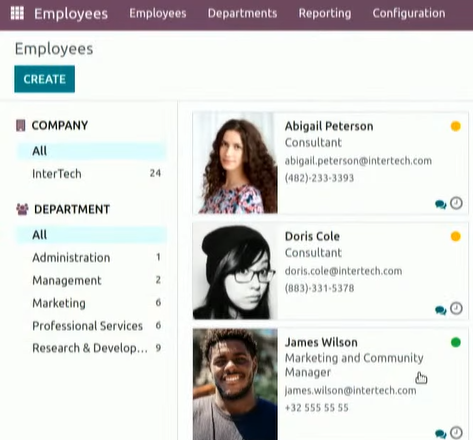473x440 pixels.
Task: Open chat icon on James Wilson's card
Action: (440, 434)
